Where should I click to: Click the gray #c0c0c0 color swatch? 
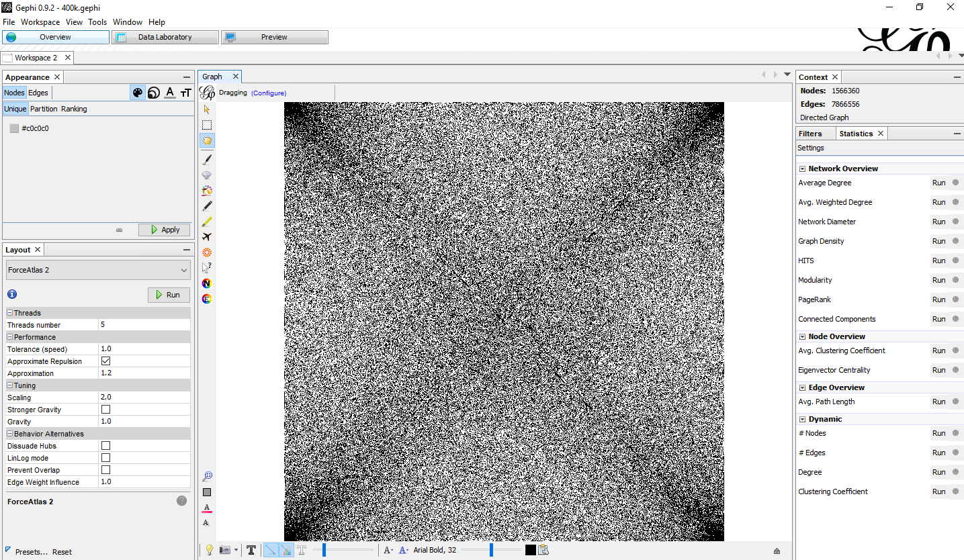pos(14,128)
